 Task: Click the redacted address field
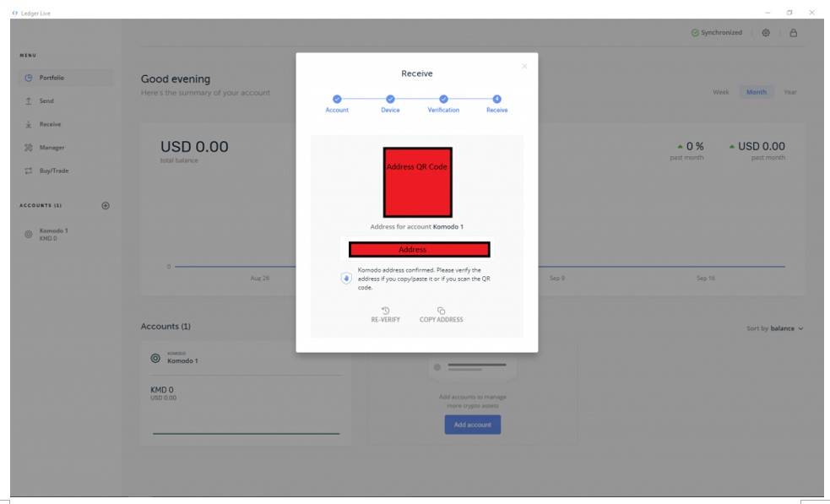(x=420, y=249)
